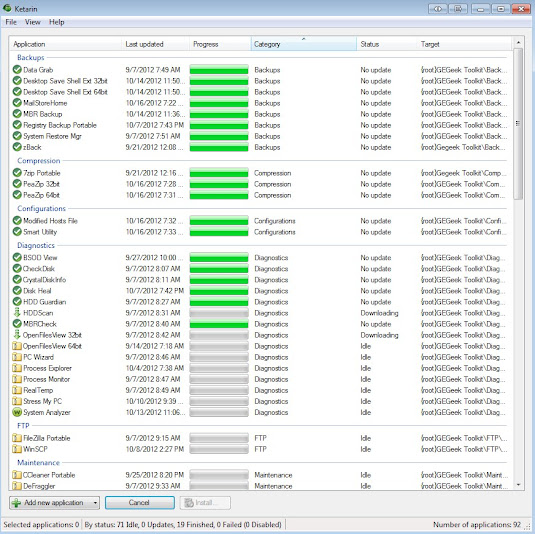Click the Install button

point(205,503)
